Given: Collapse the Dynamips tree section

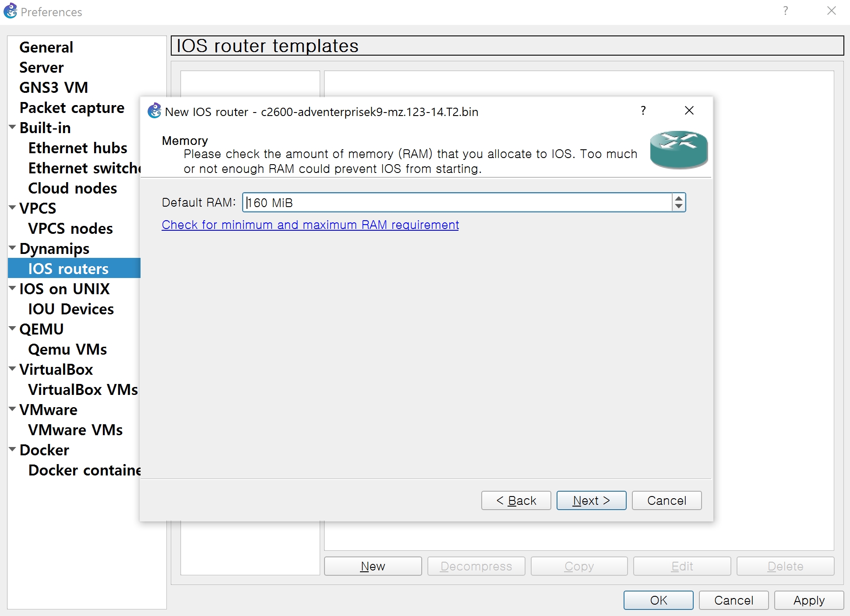Looking at the screenshot, I should point(12,248).
